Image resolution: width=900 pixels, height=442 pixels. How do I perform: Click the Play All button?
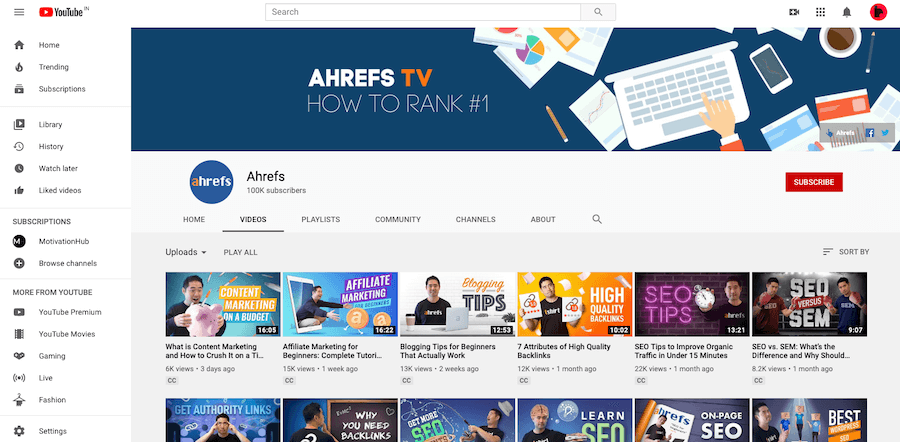240,252
